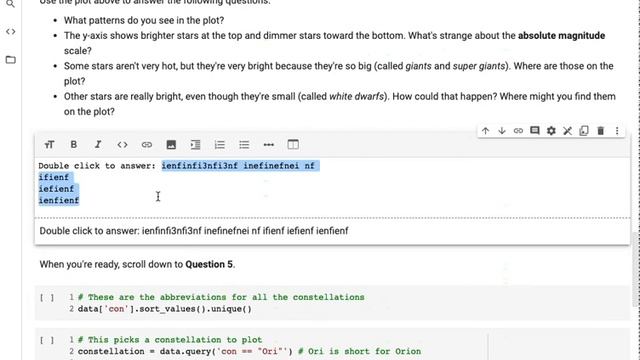Image resolution: width=640 pixels, height=360 pixels.
Task: Move the cell up
Action: pyautogui.click(x=485, y=131)
